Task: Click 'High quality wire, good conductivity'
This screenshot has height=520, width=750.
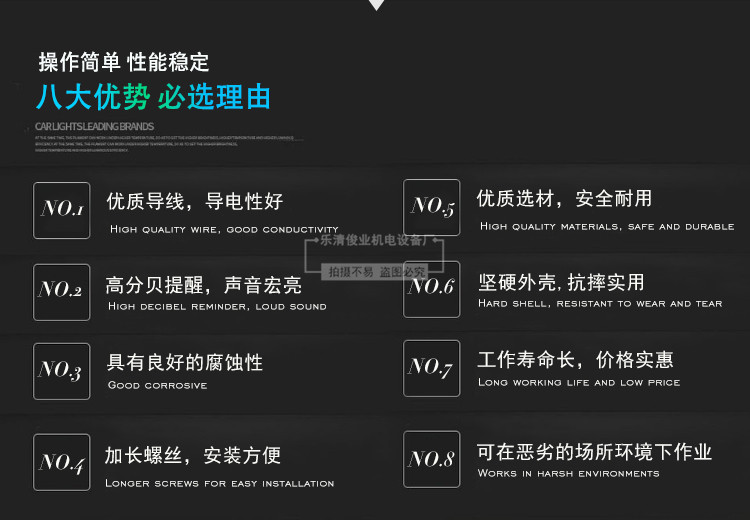Action: pos(224,230)
